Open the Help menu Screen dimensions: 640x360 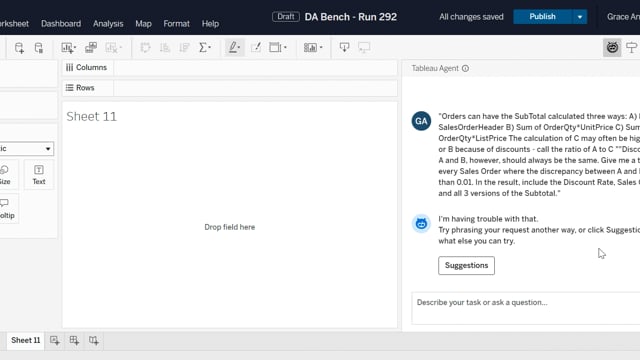(x=210, y=24)
